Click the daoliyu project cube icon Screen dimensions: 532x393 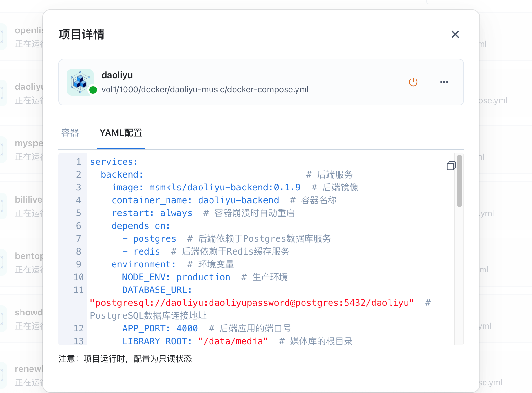pyautogui.click(x=80, y=82)
